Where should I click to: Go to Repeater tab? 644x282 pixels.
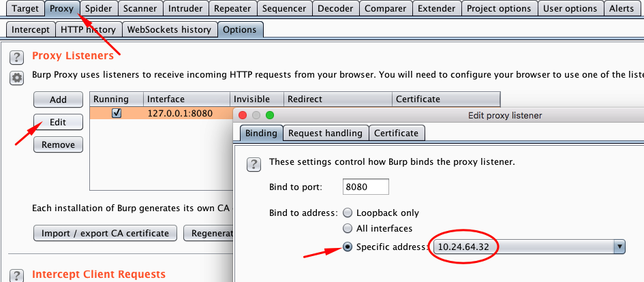pos(232,8)
